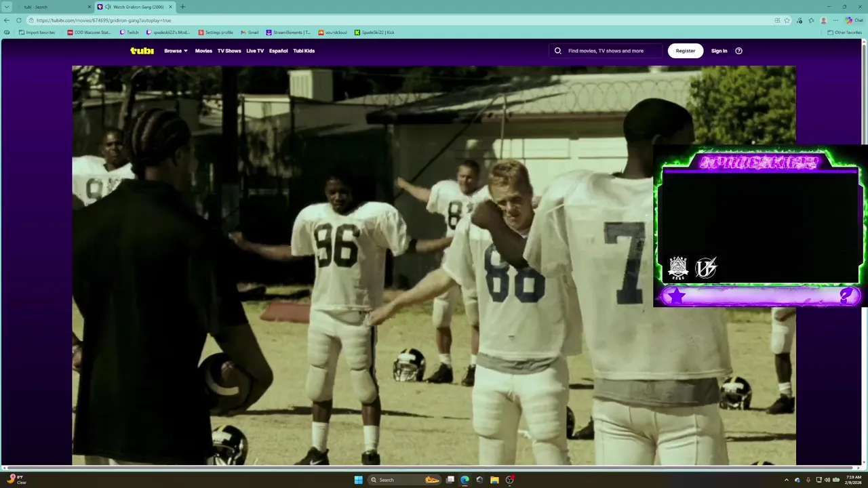Click the address bar URL

point(104,20)
